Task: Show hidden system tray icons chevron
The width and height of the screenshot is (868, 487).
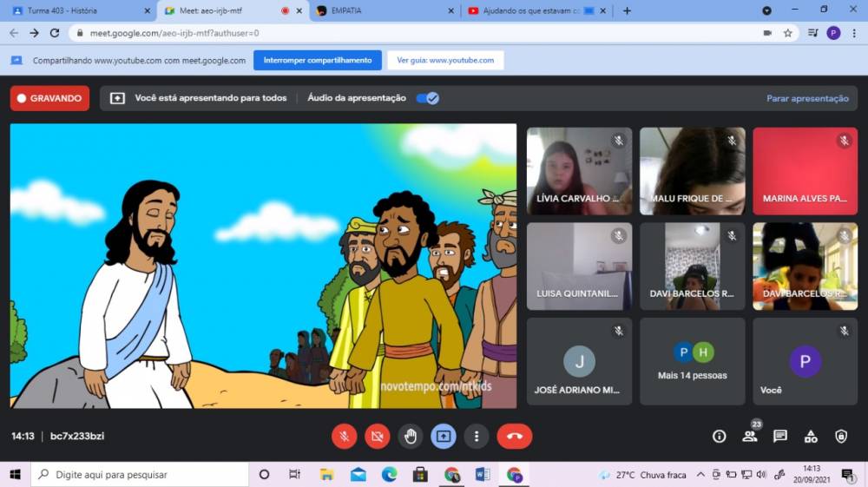Action: click(703, 475)
